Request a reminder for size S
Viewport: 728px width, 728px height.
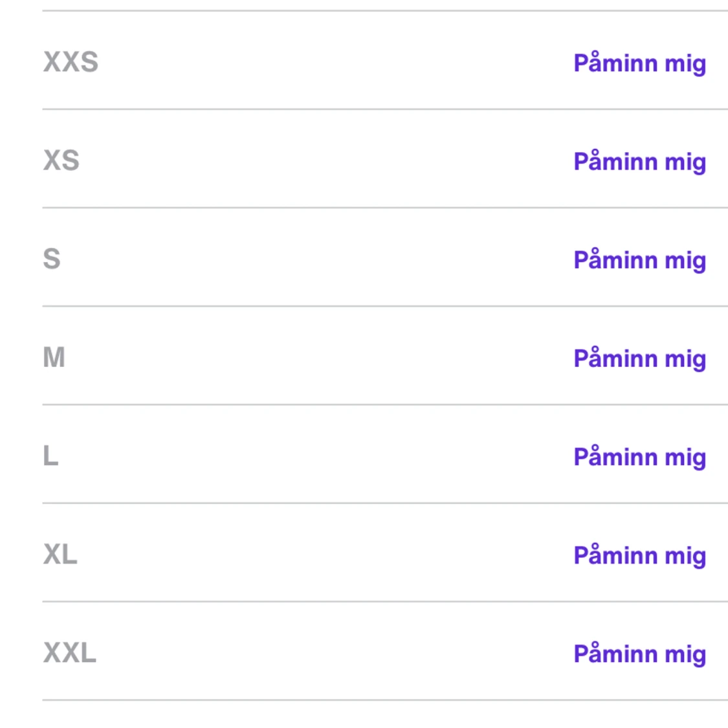point(639,259)
